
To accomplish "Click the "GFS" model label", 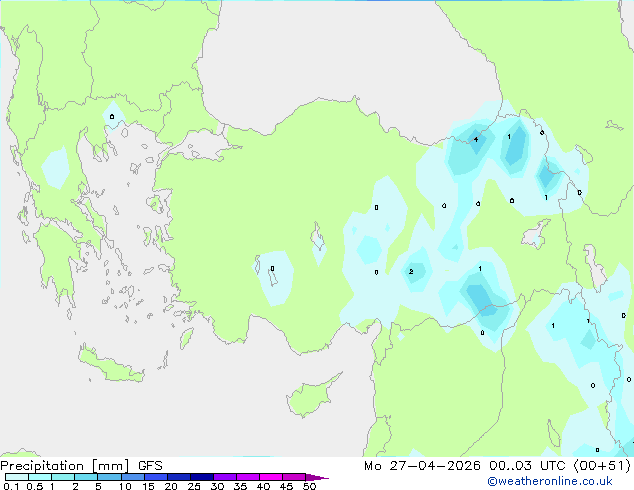I will coord(150,466).
